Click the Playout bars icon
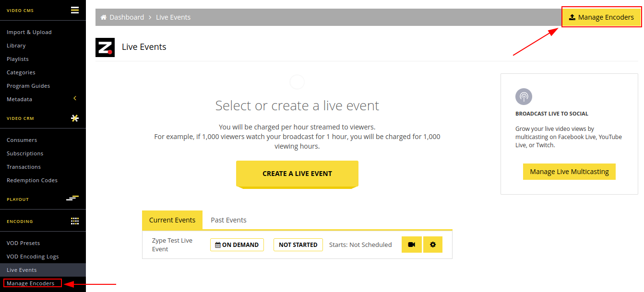Screen dimensions: 644x292 click(72, 198)
